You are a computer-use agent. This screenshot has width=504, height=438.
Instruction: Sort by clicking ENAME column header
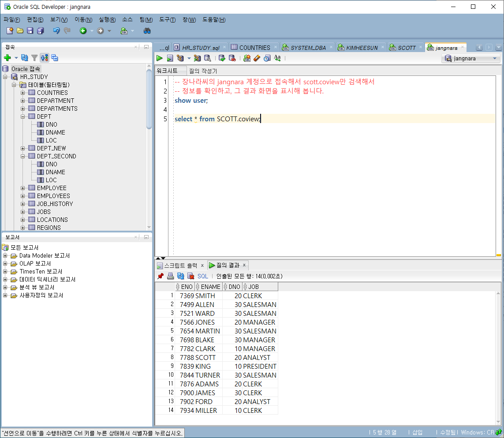208,287
